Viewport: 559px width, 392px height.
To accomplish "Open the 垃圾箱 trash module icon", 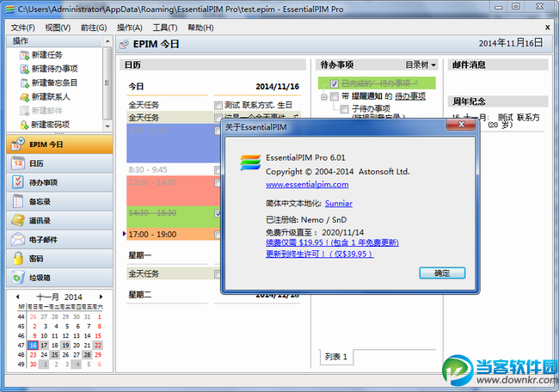I will coord(18,278).
